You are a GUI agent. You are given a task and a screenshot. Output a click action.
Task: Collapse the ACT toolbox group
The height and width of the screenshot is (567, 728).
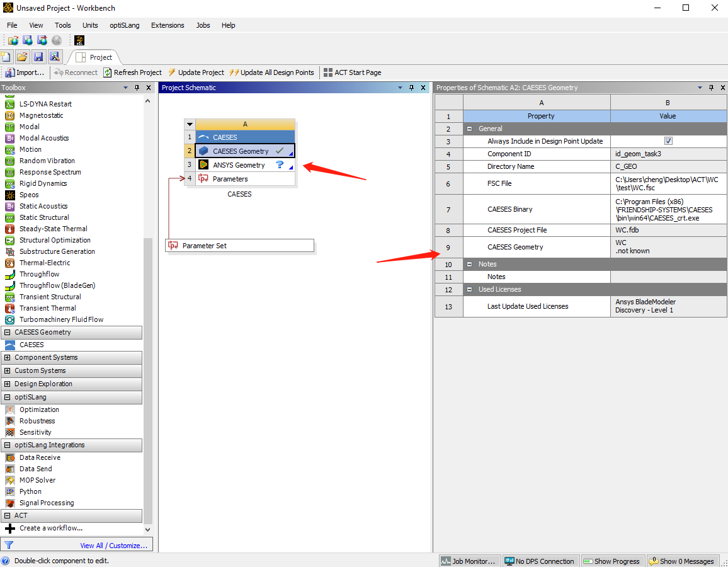(x=7, y=515)
